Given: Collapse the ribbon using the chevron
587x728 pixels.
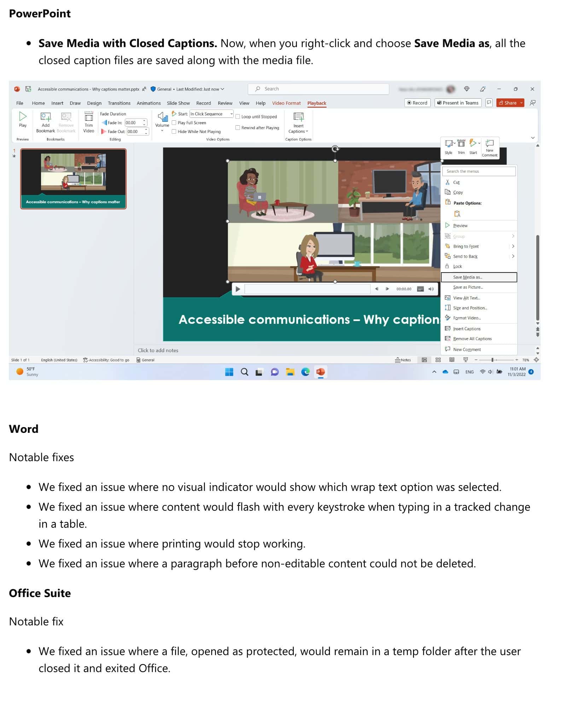Looking at the screenshot, I should point(533,138).
